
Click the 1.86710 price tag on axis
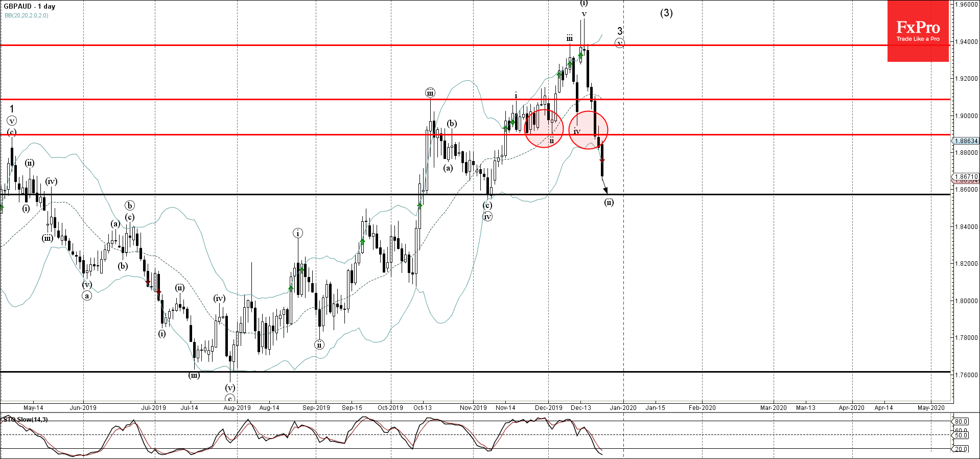(x=966, y=176)
